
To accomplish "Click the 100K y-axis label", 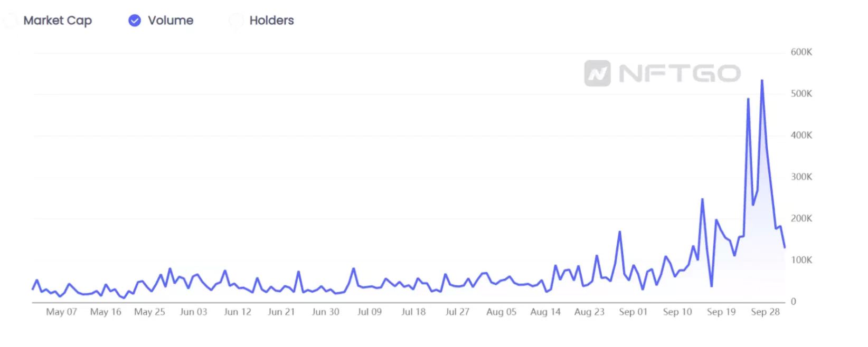I will pyautogui.click(x=801, y=260).
